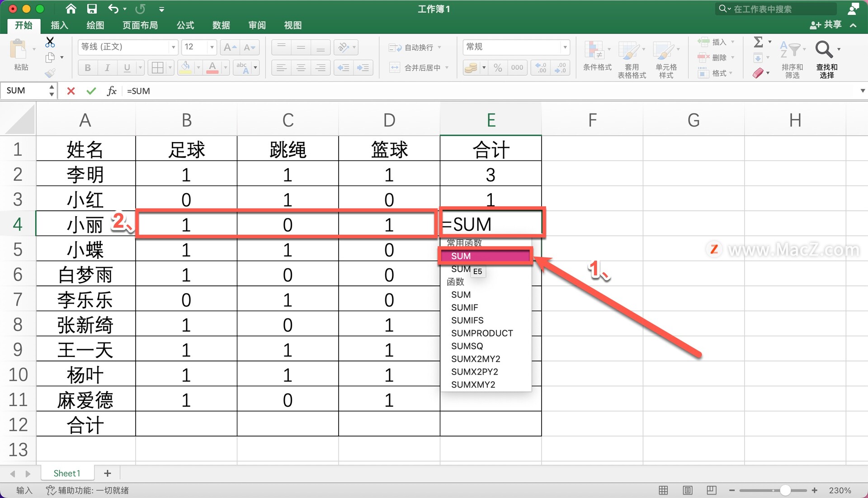Open the 绘图 ribbon tab

95,25
